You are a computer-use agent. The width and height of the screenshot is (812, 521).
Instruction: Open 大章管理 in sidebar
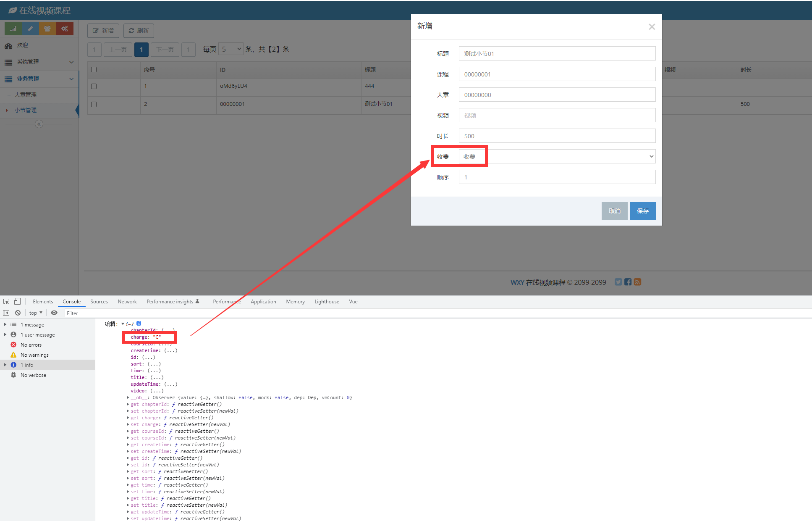point(26,95)
